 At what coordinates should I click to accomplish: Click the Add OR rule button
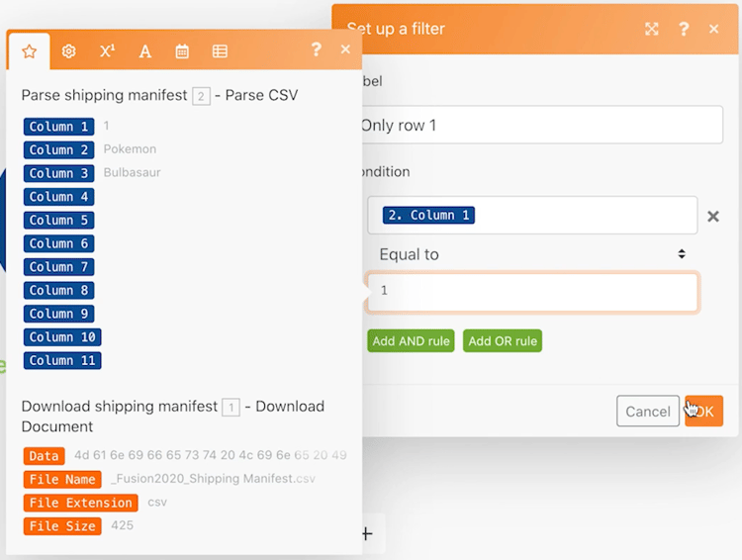pyautogui.click(x=502, y=340)
